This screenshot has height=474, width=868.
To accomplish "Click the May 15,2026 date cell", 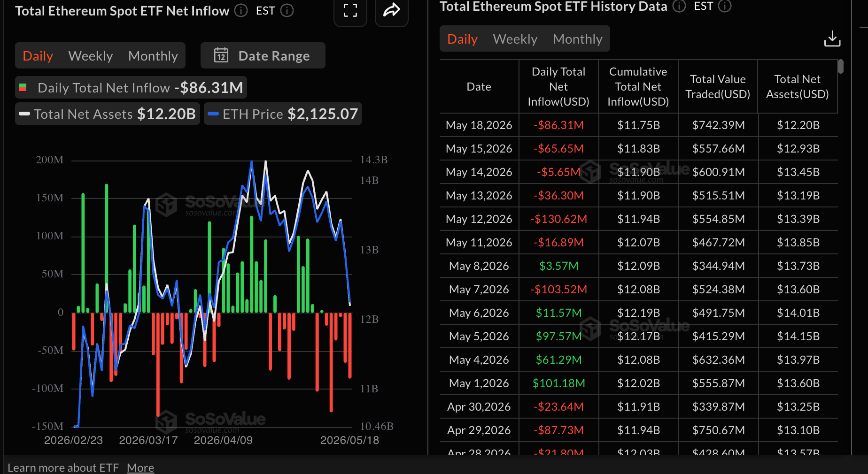I will click(x=479, y=148).
